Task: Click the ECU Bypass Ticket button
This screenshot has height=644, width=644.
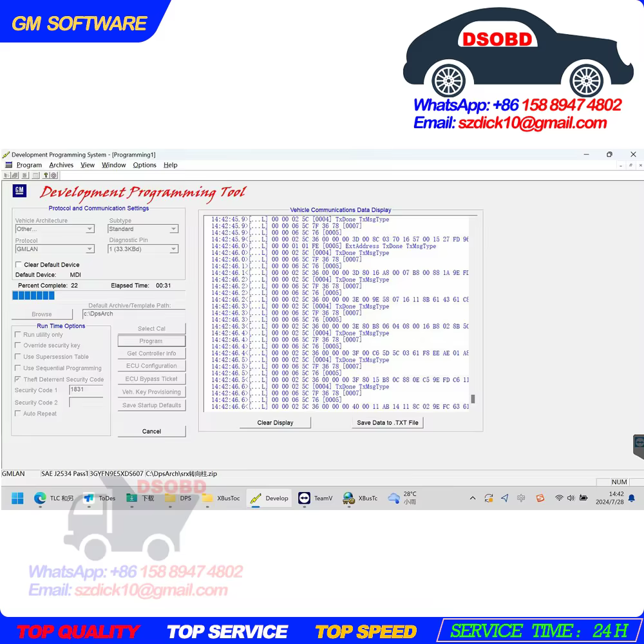Action: [x=151, y=379]
